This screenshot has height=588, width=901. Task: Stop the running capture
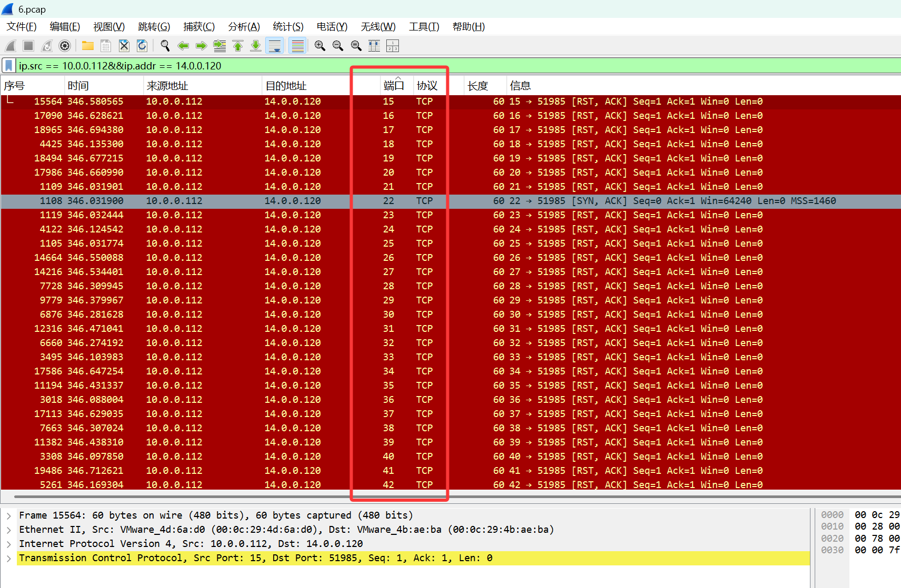point(28,46)
